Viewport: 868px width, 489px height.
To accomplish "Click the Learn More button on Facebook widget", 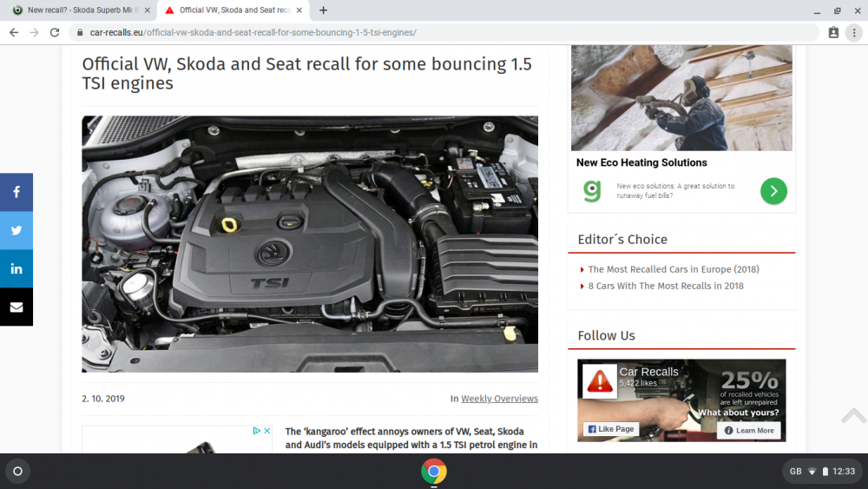I will click(749, 430).
